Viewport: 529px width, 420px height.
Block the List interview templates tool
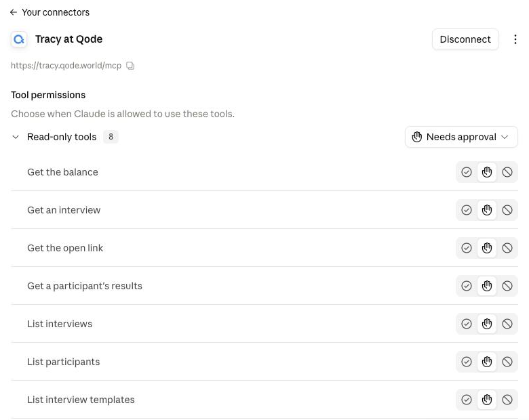507,400
